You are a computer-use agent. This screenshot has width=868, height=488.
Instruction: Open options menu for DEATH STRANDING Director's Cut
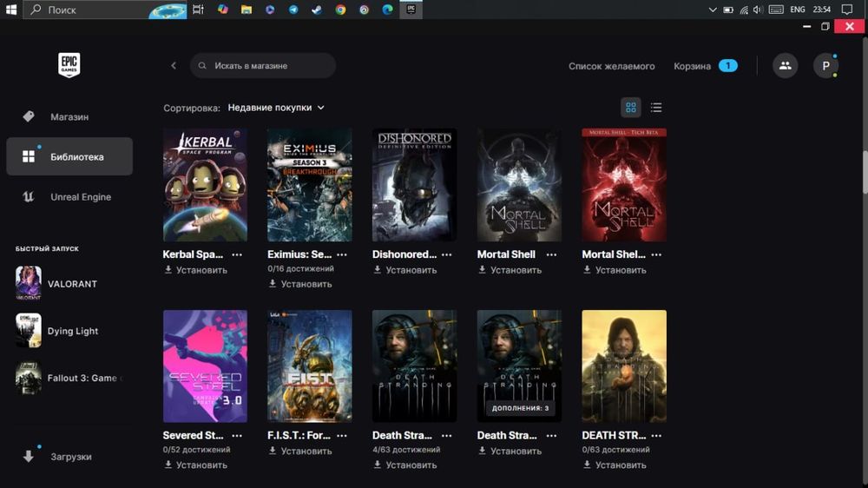(x=656, y=436)
